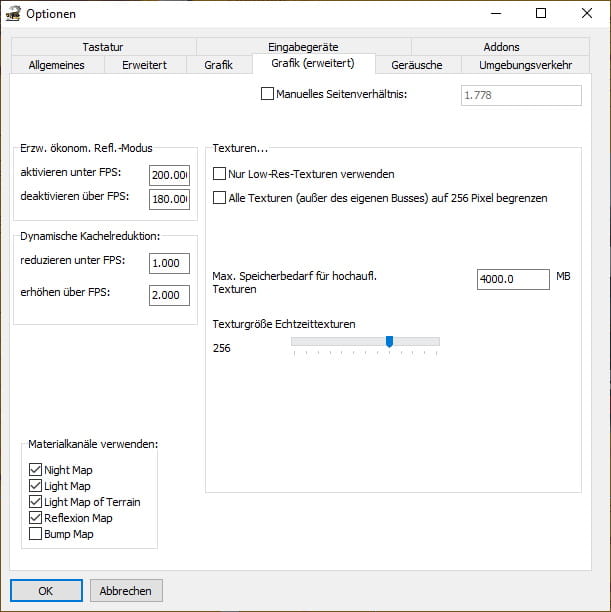Viewport: 611px width, 612px height.
Task: Toggle Light Map of Terrain option
Action: (x=36, y=502)
